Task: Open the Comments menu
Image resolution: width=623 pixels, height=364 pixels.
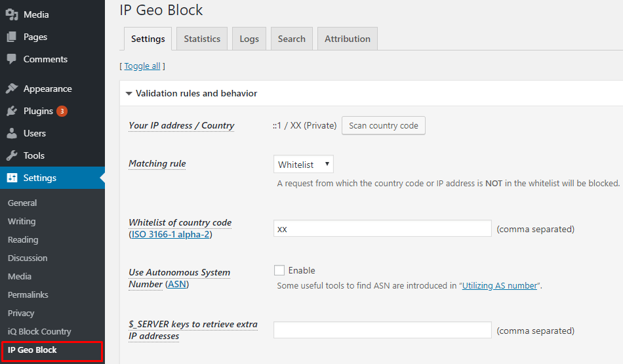Action: click(x=45, y=59)
